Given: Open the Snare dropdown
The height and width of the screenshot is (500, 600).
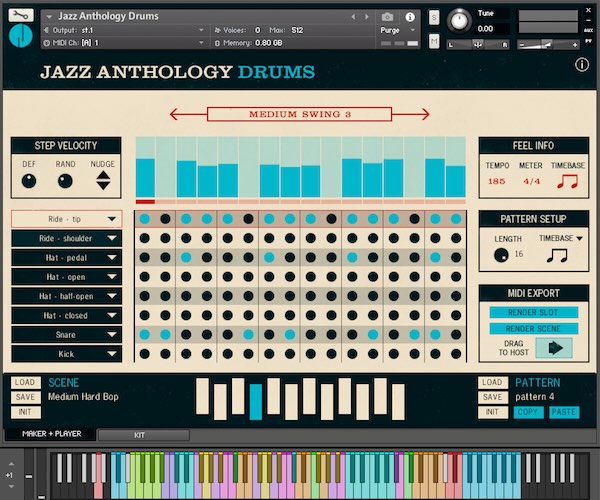Looking at the screenshot, I should click(67, 335).
